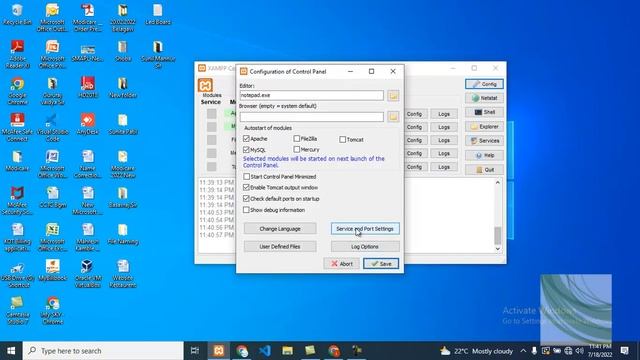Browse for browser executable folder icon
Screen dimensions: 640x360
point(393,117)
